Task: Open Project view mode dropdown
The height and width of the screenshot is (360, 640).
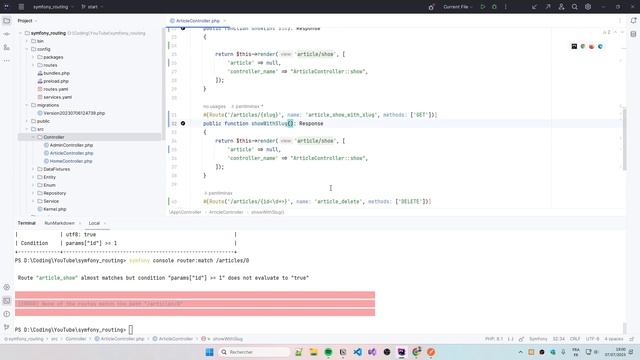Action: tap(27, 20)
